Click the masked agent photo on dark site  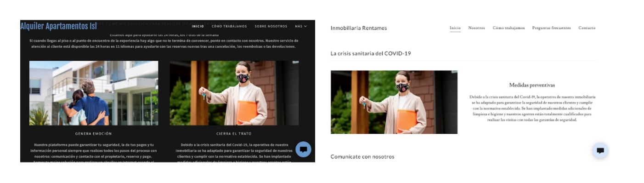click(234, 93)
